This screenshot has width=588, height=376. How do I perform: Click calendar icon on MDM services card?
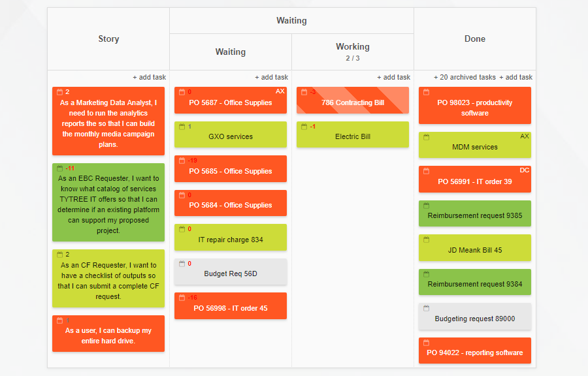coord(427,137)
